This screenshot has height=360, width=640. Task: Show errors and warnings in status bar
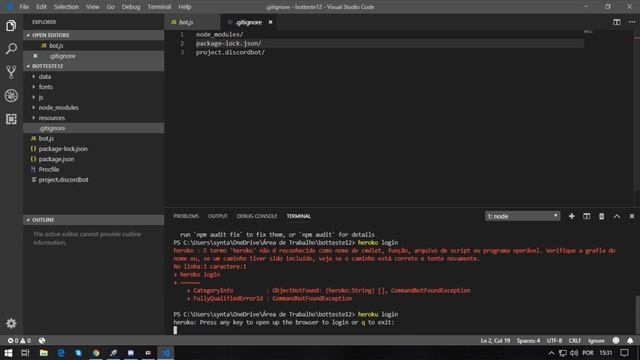19,340
